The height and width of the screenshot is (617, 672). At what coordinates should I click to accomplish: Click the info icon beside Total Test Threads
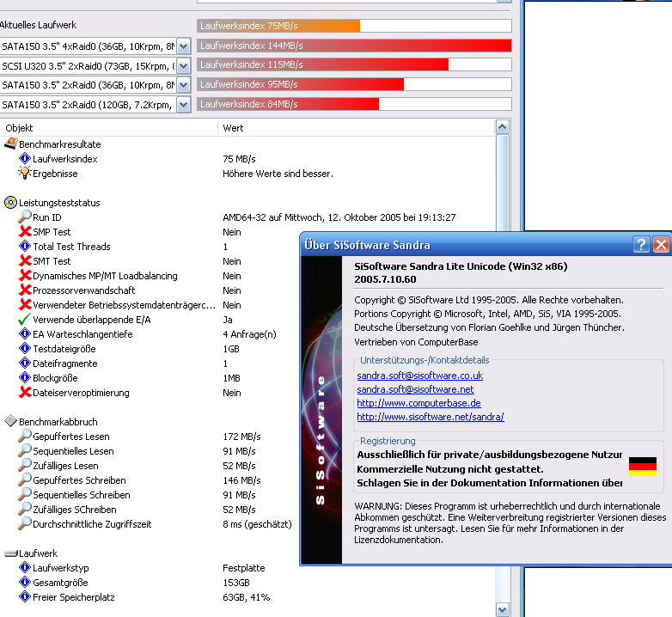click(x=25, y=246)
